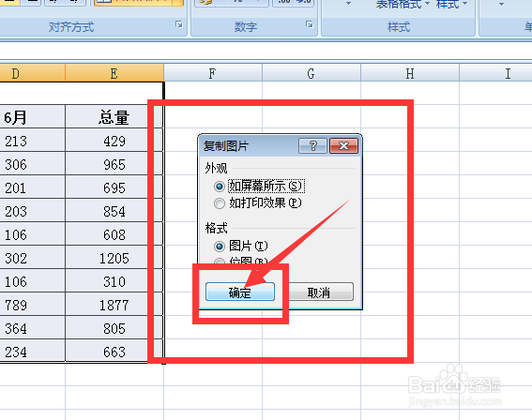Select the cell containing 663
Screen dimensions: 532x420
click(x=114, y=351)
